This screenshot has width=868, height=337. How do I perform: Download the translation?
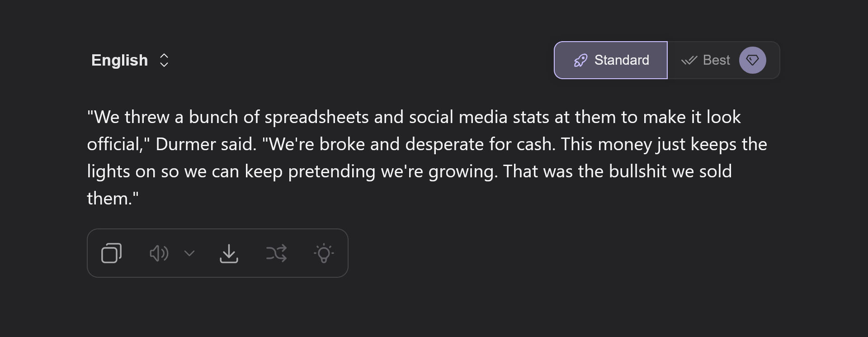(229, 253)
